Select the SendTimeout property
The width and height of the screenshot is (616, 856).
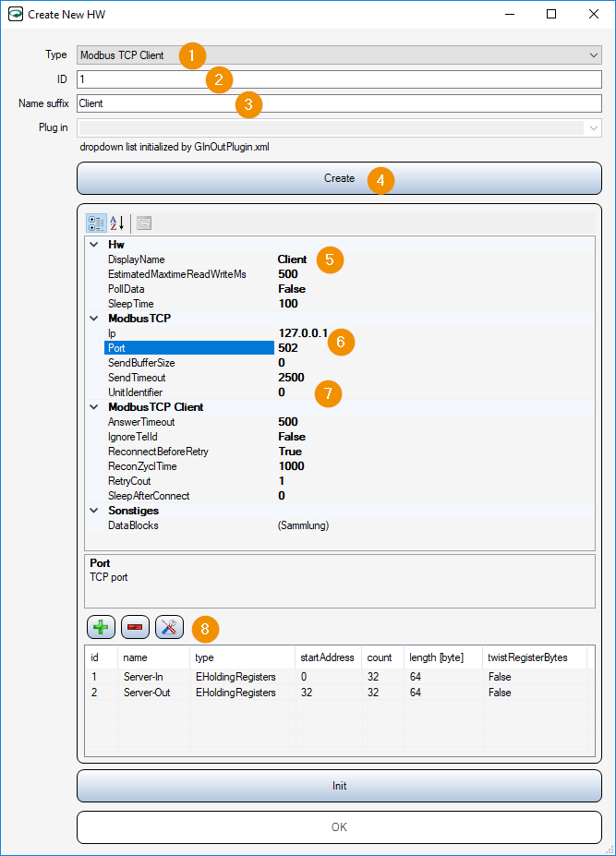coord(137,378)
